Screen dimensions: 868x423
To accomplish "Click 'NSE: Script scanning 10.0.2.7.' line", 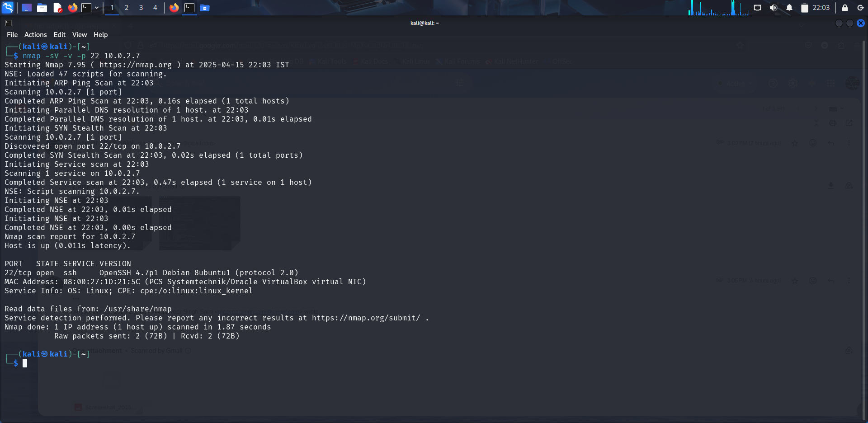I will click(x=72, y=192).
